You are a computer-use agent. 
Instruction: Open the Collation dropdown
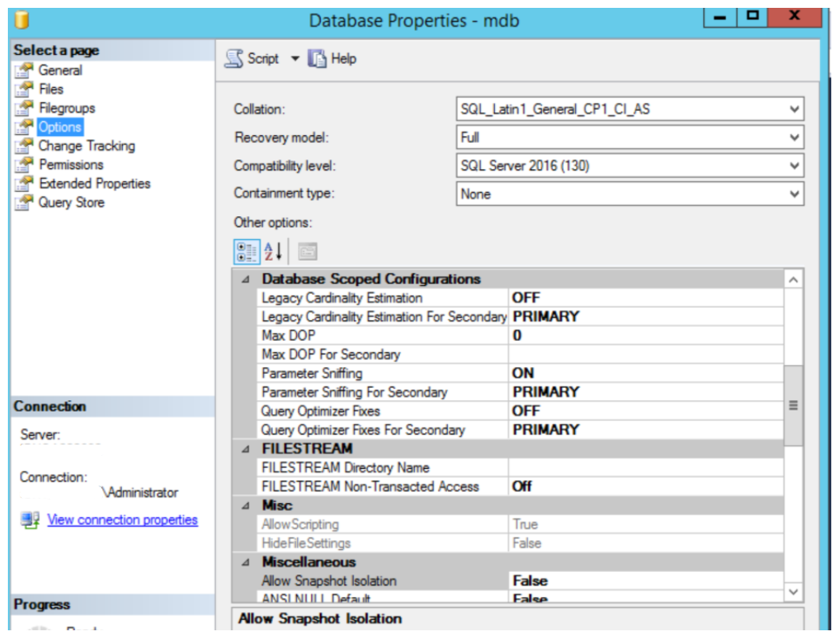(x=794, y=109)
